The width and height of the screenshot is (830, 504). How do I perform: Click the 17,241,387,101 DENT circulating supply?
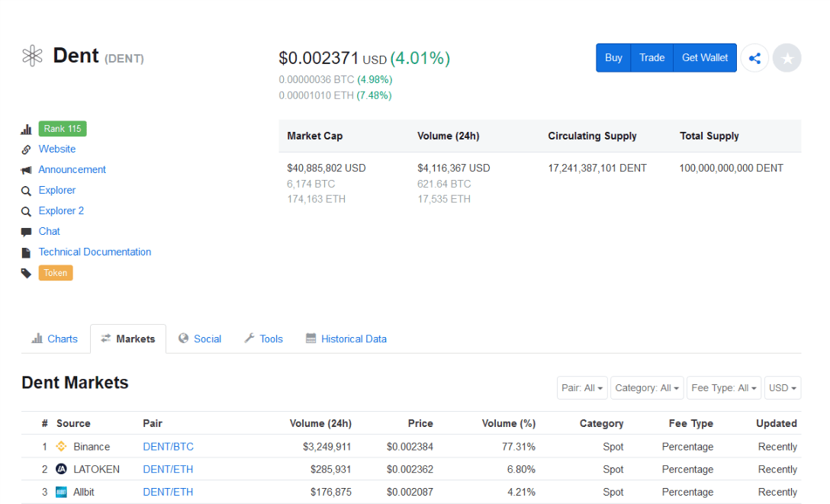click(597, 169)
